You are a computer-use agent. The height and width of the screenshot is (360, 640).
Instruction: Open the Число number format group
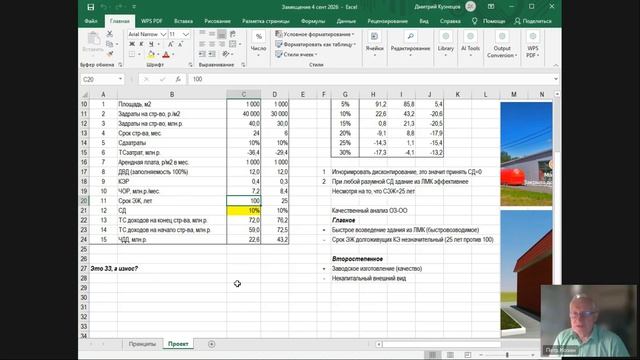coord(258,43)
